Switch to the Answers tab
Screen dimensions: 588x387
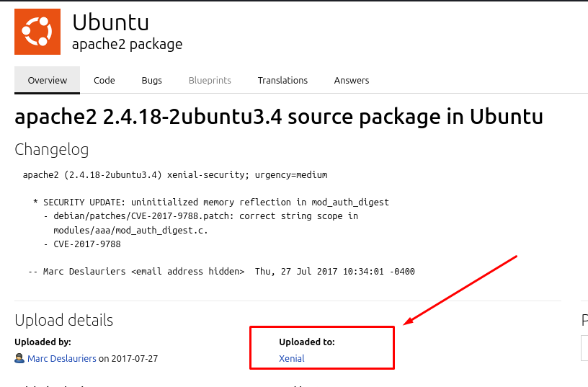pyautogui.click(x=352, y=81)
